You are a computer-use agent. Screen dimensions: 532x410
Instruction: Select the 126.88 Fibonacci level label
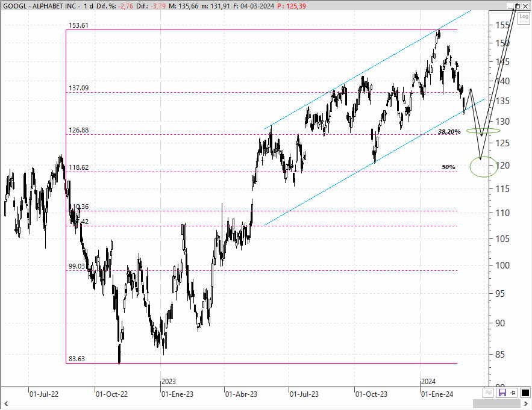click(78, 130)
